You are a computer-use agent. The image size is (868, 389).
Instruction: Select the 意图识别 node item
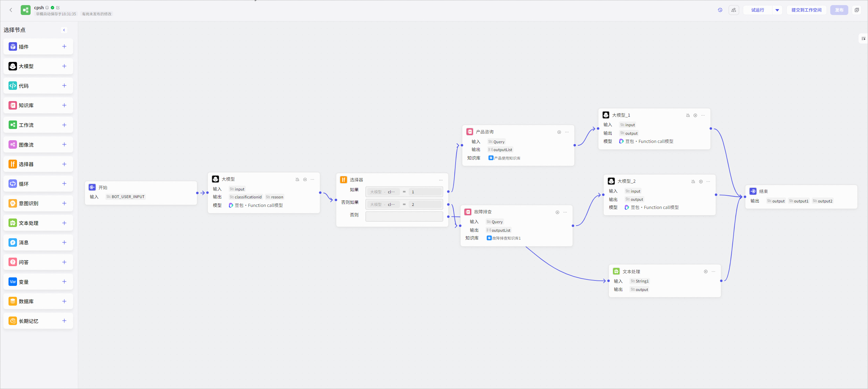click(x=38, y=203)
